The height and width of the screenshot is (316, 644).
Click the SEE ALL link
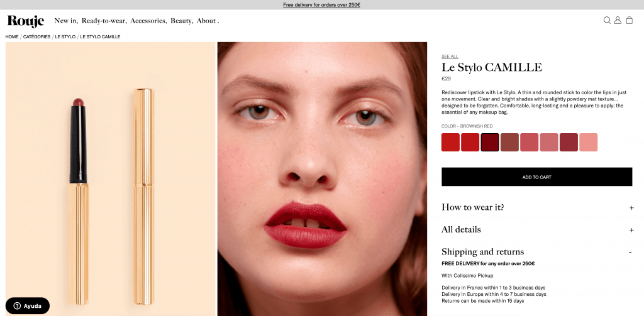(x=450, y=57)
